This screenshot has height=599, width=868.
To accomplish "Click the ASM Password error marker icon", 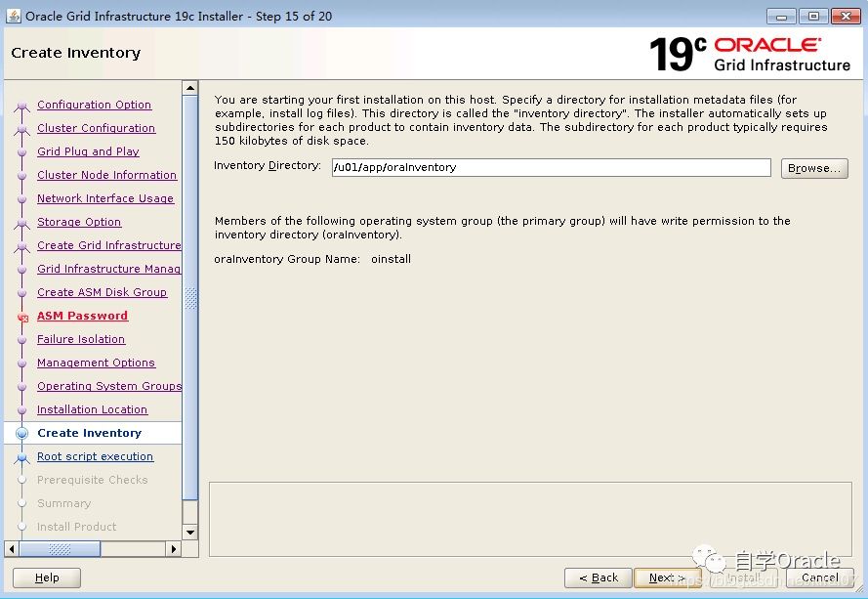I will coord(22,318).
